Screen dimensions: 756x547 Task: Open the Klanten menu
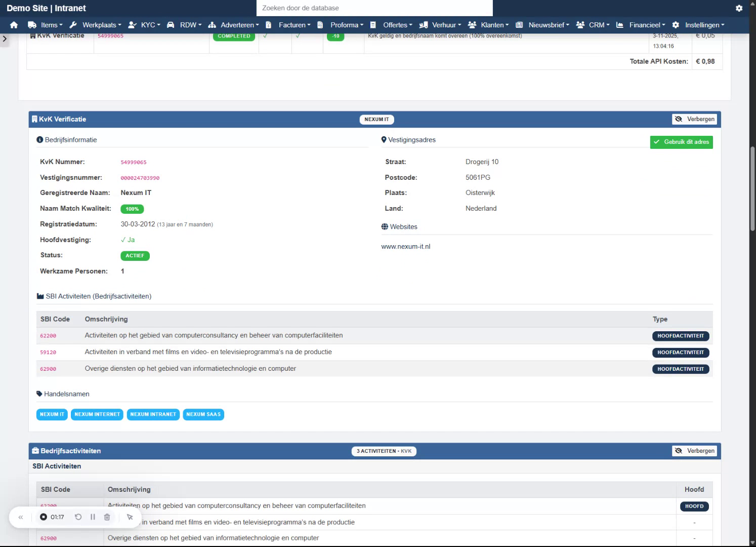(x=495, y=25)
